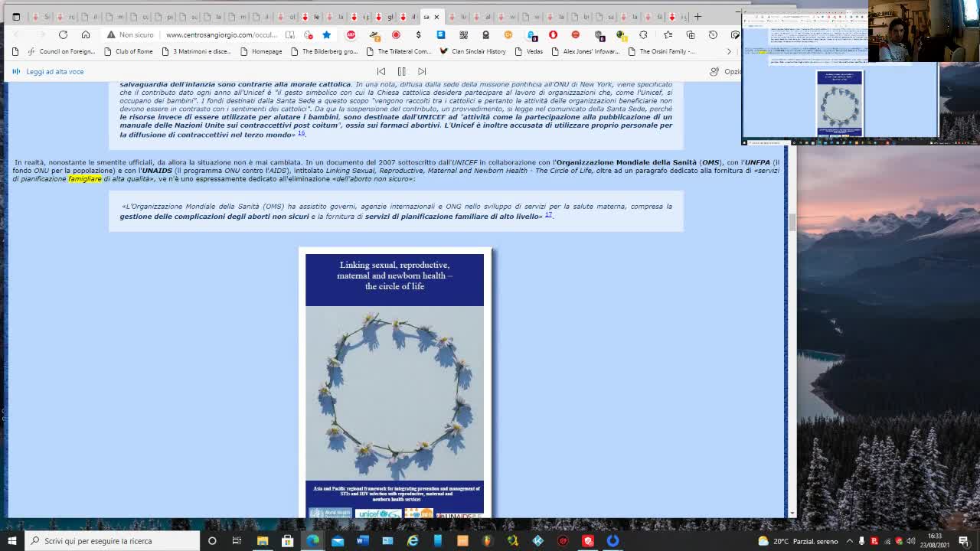
Task: Open File Explorer from the taskbar
Action: click(263, 541)
